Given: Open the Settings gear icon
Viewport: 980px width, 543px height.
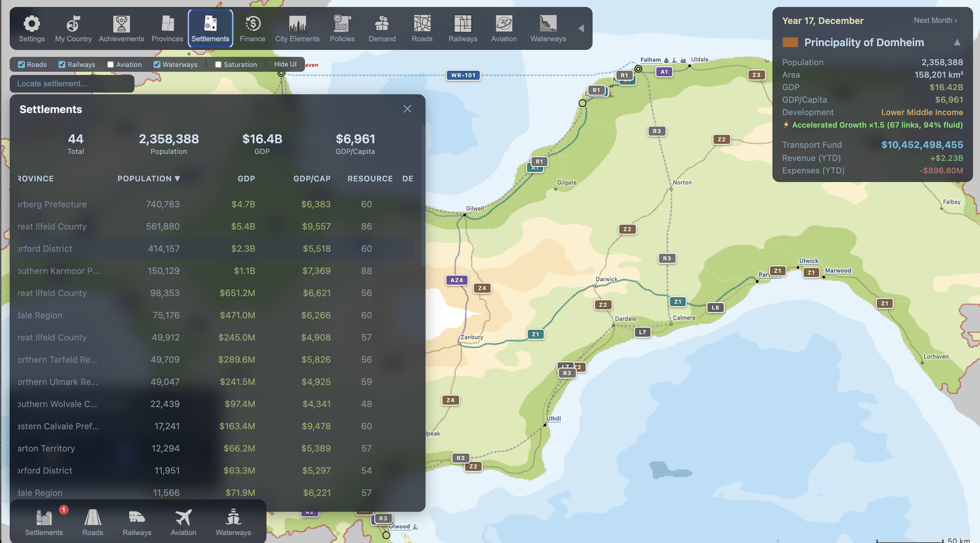Looking at the screenshot, I should click(32, 29).
